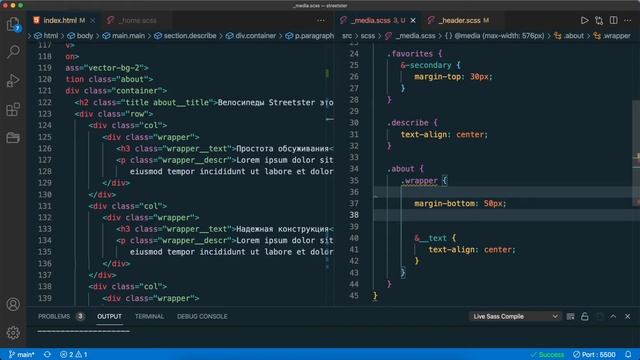The height and width of the screenshot is (360, 640).
Task: Close the bottom panel
Action: click(x=628, y=317)
